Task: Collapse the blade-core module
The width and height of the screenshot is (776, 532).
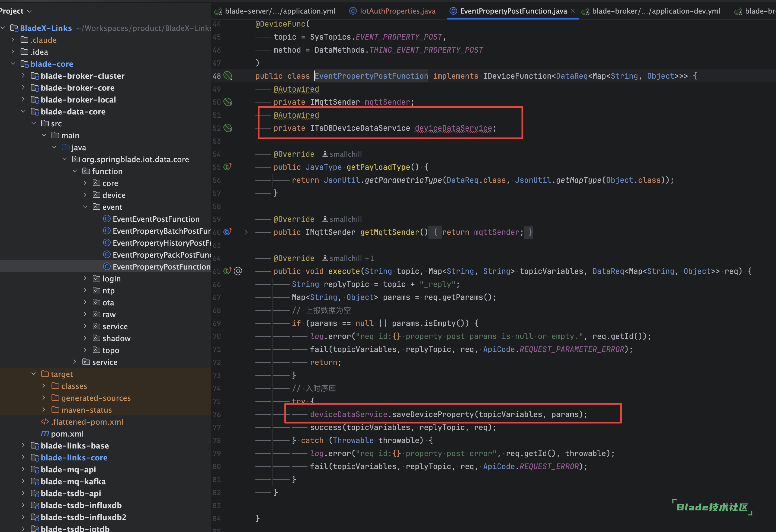Action: tap(13, 63)
